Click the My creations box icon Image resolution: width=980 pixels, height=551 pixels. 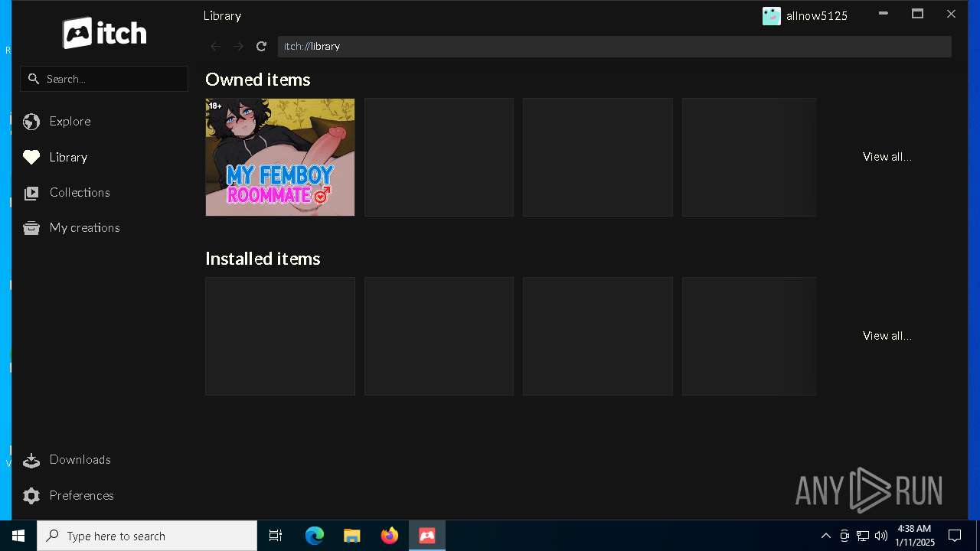(x=31, y=228)
